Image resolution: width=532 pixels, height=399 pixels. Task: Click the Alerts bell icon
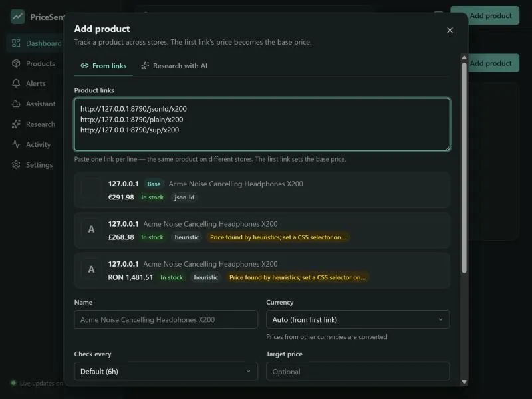pos(16,84)
